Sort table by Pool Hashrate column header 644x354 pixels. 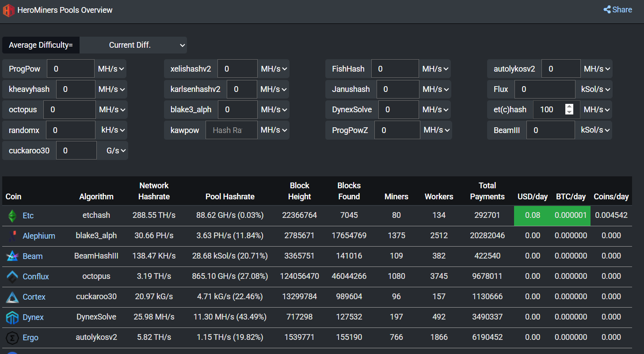point(230,197)
